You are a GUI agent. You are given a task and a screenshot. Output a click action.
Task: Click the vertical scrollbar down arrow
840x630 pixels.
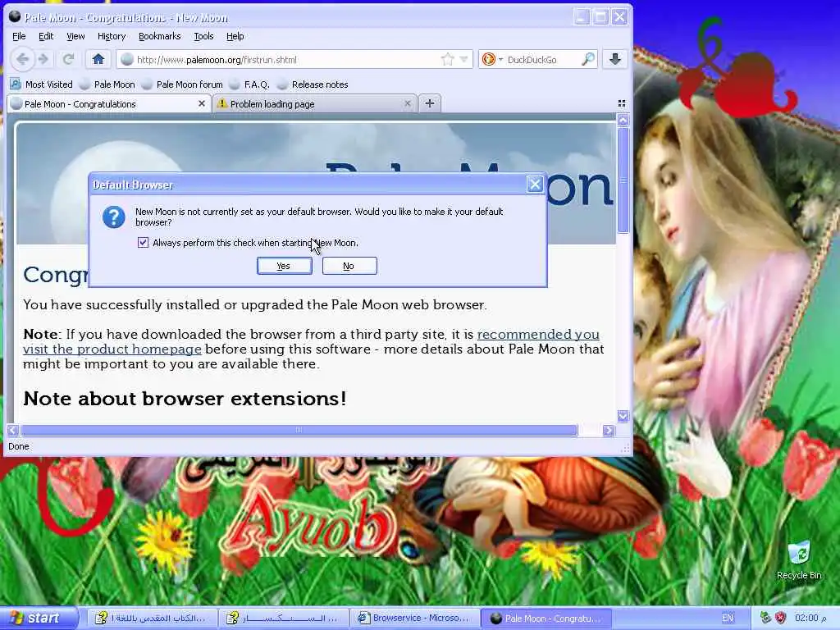(x=623, y=416)
